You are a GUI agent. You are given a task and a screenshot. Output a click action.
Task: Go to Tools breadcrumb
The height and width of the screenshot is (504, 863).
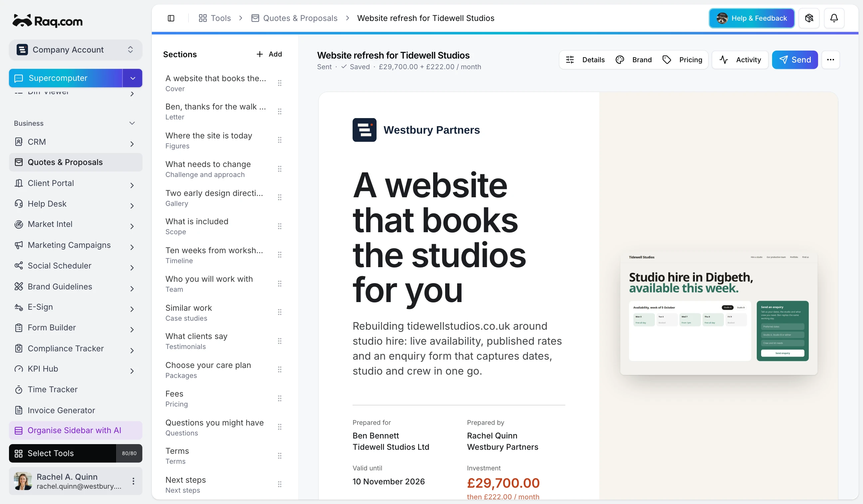click(x=215, y=18)
